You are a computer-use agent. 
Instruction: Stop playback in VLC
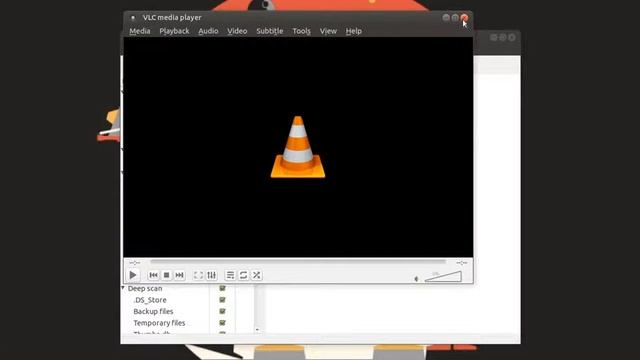tap(167, 275)
